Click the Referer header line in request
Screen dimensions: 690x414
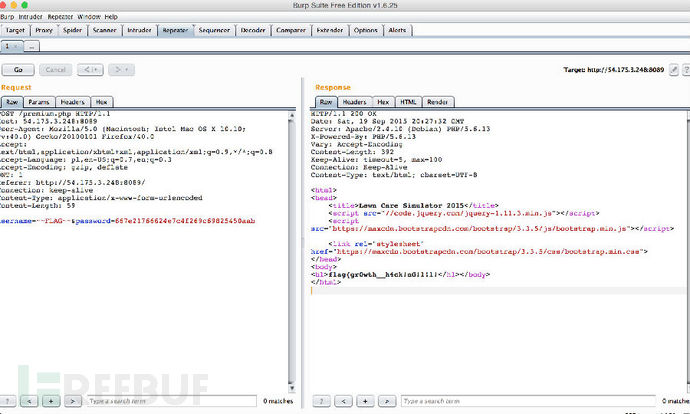point(73,183)
